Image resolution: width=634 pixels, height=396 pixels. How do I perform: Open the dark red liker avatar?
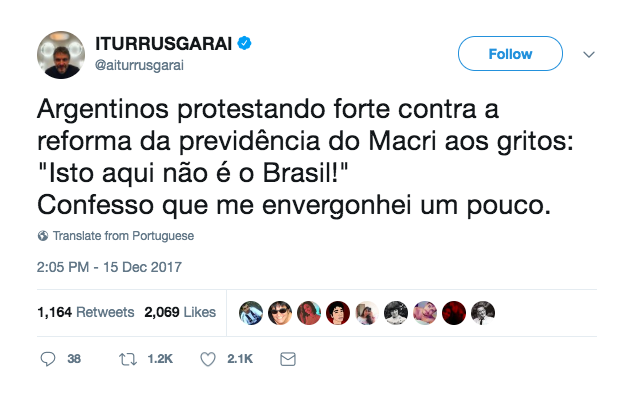click(x=454, y=313)
